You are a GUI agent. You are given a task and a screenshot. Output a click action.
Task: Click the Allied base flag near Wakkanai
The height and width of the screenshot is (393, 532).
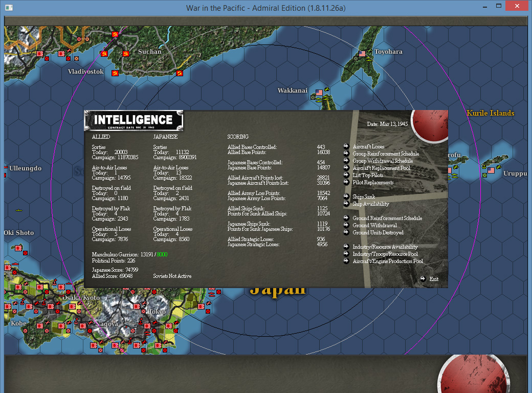click(318, 93)
